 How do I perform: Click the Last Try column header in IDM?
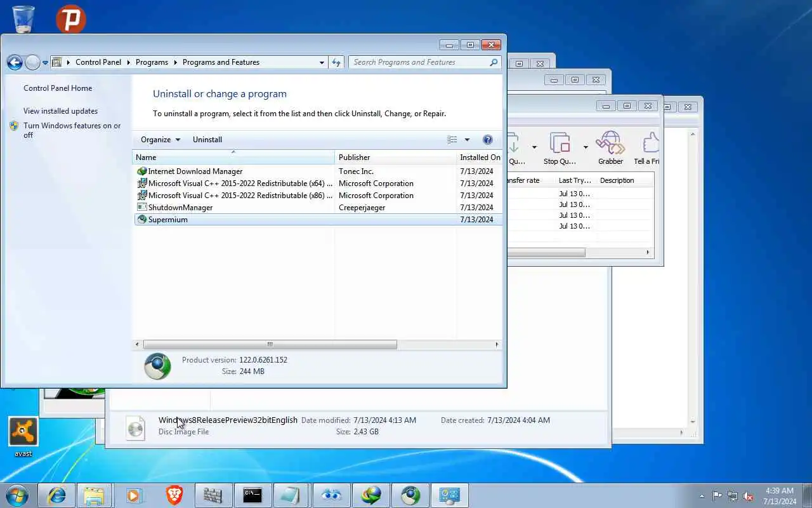click(x=575, y=180)
